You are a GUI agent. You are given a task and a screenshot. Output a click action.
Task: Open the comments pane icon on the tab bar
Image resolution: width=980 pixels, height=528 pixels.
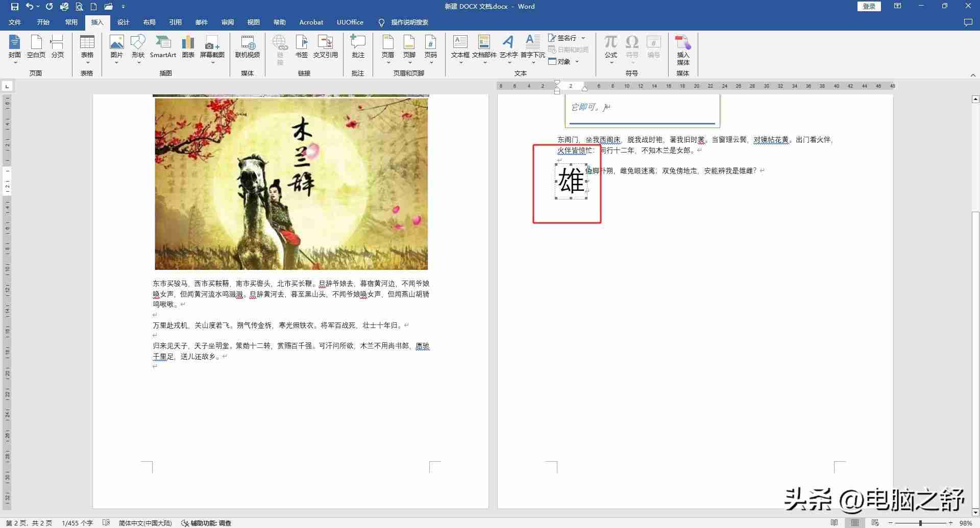coord(968,22)
